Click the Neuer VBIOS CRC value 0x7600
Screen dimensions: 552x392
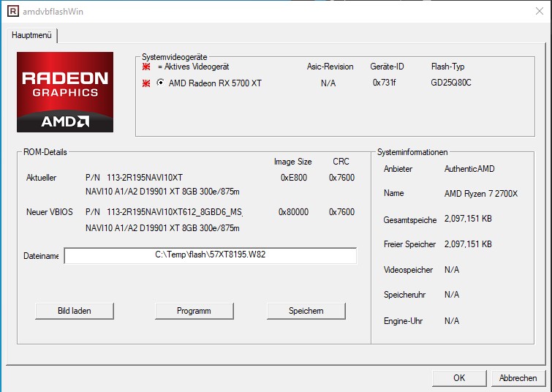tap(341, 212)
